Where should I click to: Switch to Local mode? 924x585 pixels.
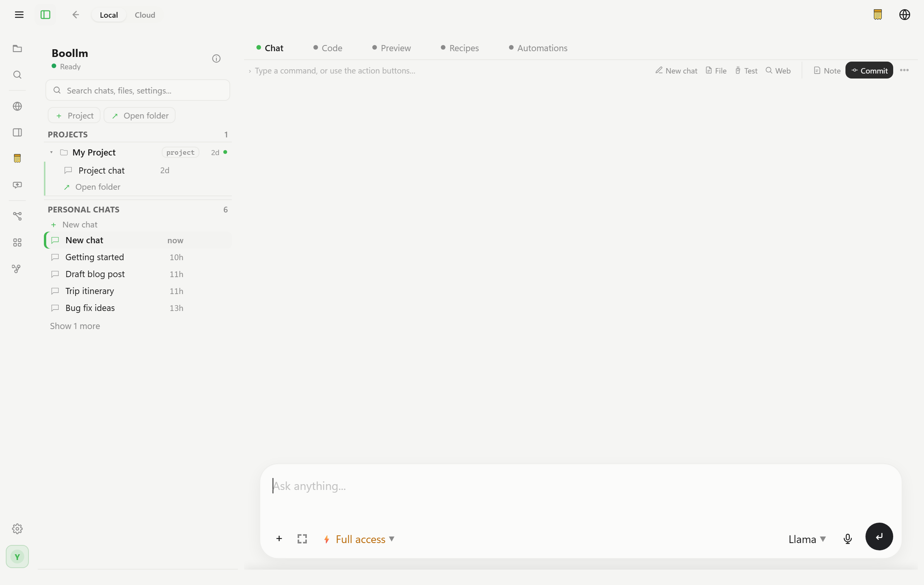(109, 15)
